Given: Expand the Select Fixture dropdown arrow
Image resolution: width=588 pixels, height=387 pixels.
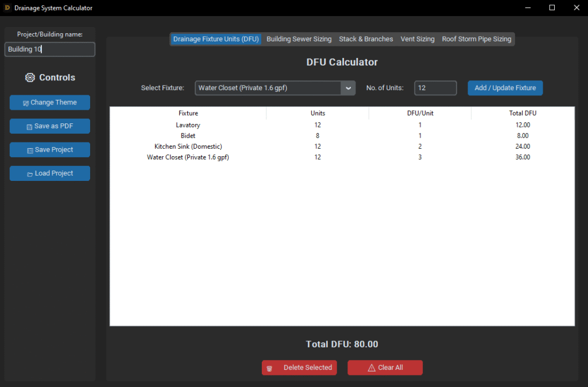Looking at the screenshot, I should click(x=348, y=88).
